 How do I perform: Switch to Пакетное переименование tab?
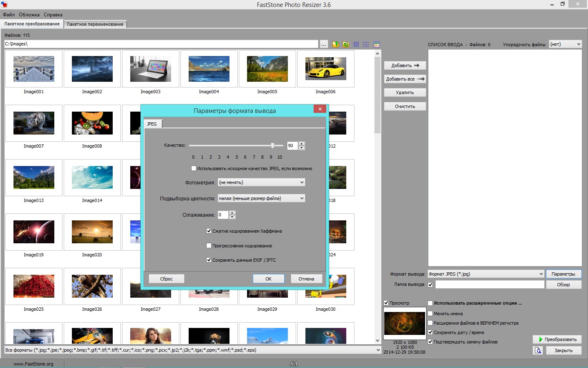[x=95, y=24]
